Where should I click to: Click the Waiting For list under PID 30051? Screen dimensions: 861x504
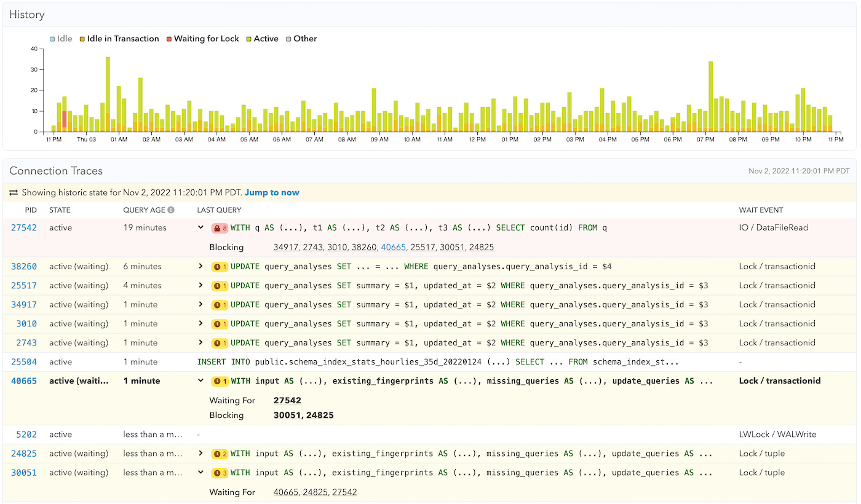point(315,492)
